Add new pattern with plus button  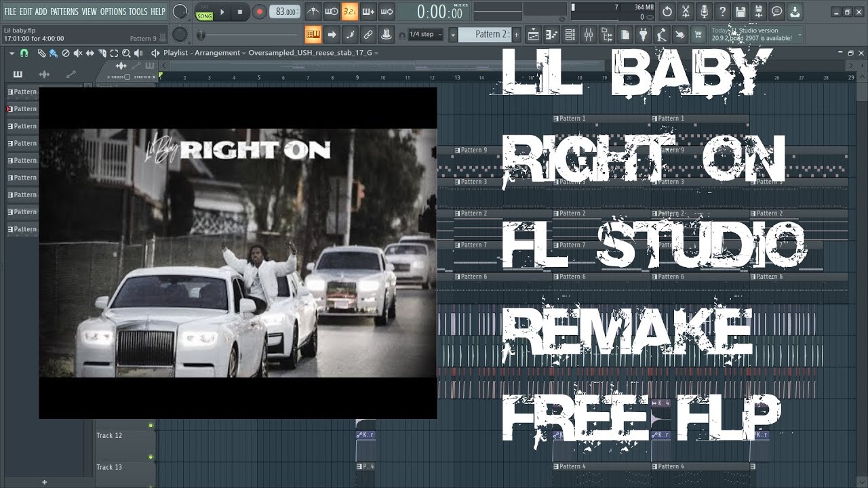(516, 35)
